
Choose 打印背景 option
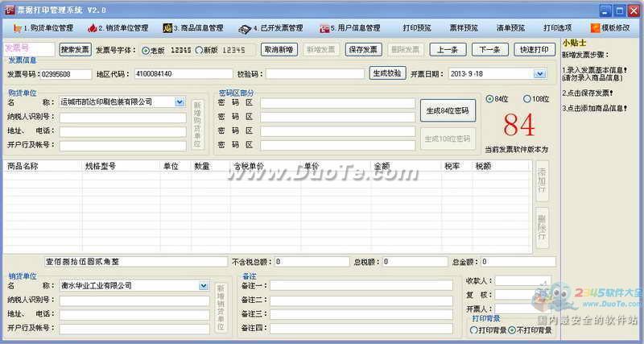[x=474, y=330]
